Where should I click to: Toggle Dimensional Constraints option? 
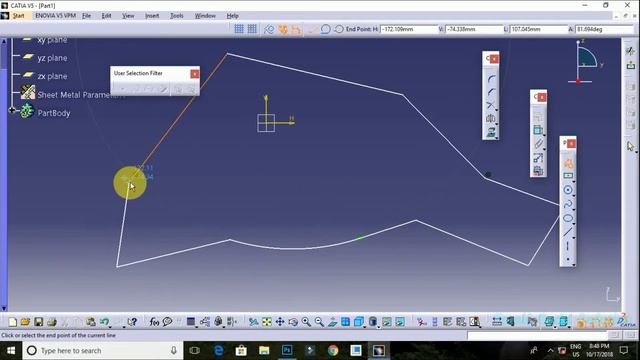[x=296, y=29]
